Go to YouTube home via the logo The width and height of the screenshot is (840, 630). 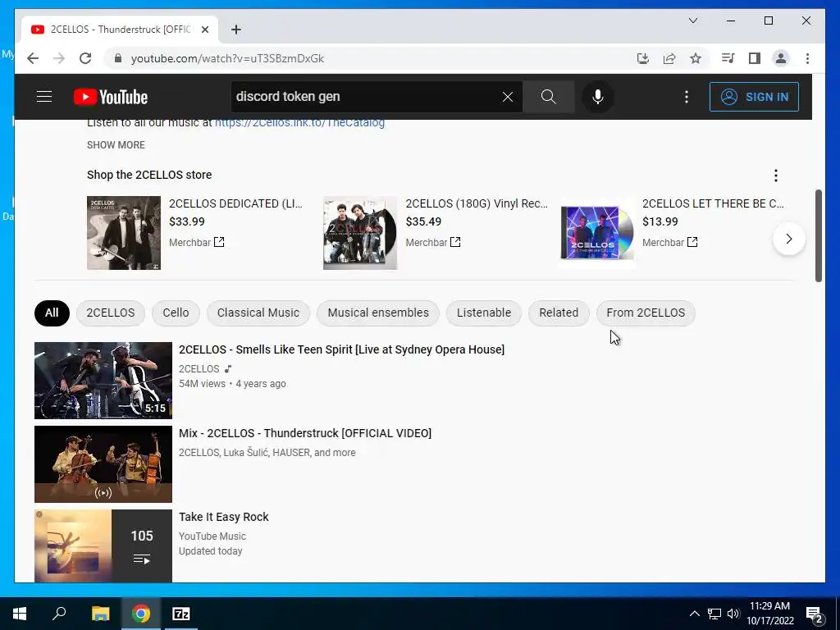tap(111, 97)
